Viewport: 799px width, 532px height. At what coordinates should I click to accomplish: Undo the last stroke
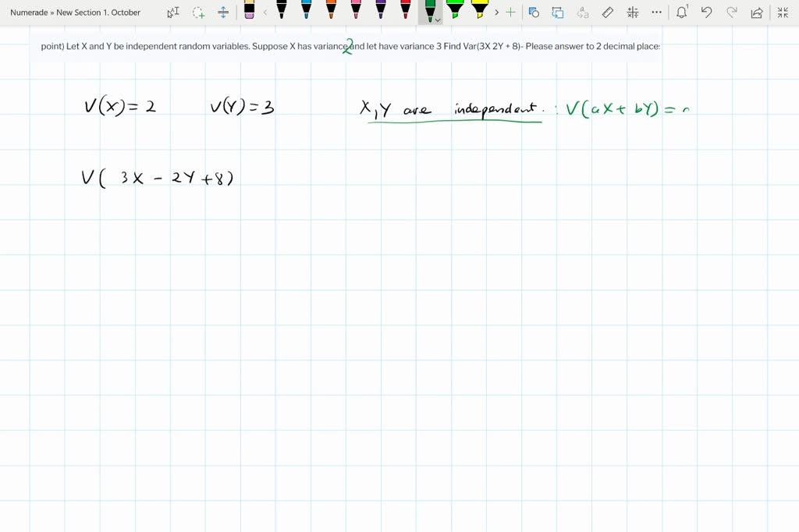coord(706,12)
